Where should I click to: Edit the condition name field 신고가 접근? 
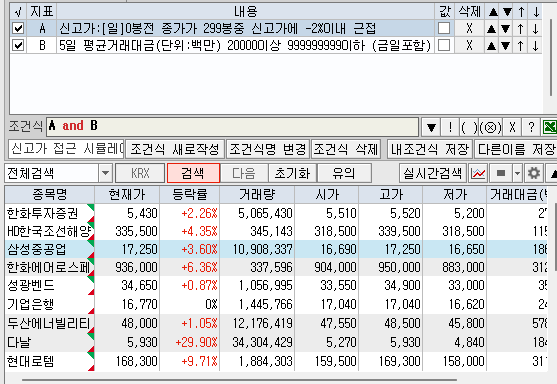pos(66,149)
